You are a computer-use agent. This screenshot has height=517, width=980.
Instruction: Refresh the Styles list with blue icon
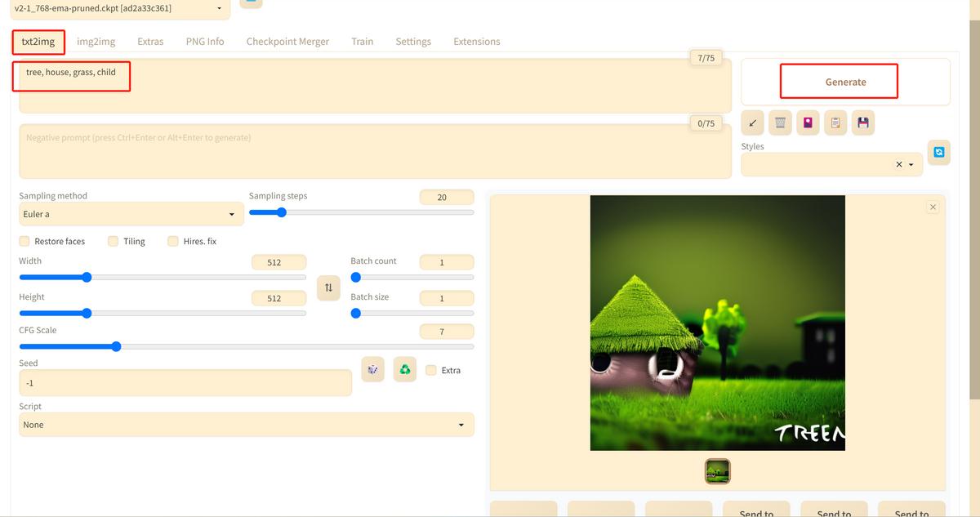[939, 153]
